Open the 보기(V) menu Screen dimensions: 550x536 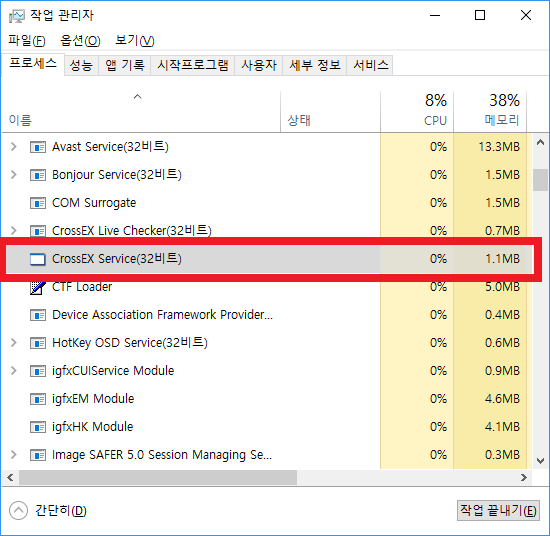135,41
